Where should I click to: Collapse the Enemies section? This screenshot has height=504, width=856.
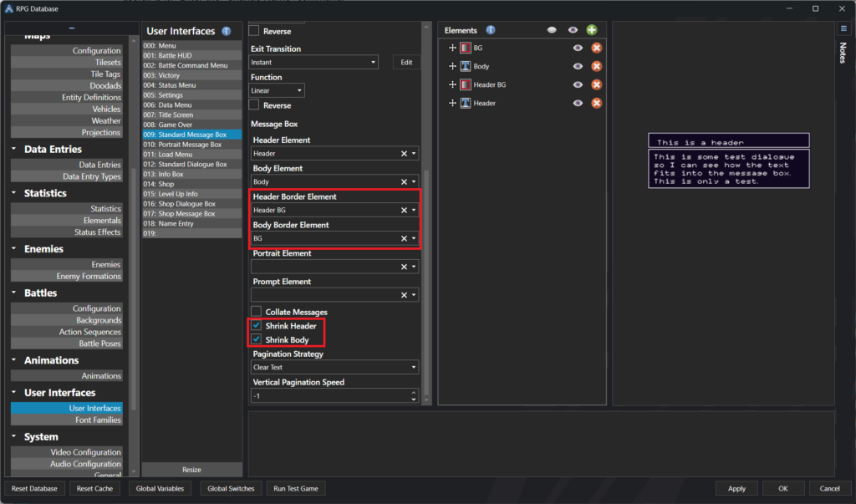point(14,249)
